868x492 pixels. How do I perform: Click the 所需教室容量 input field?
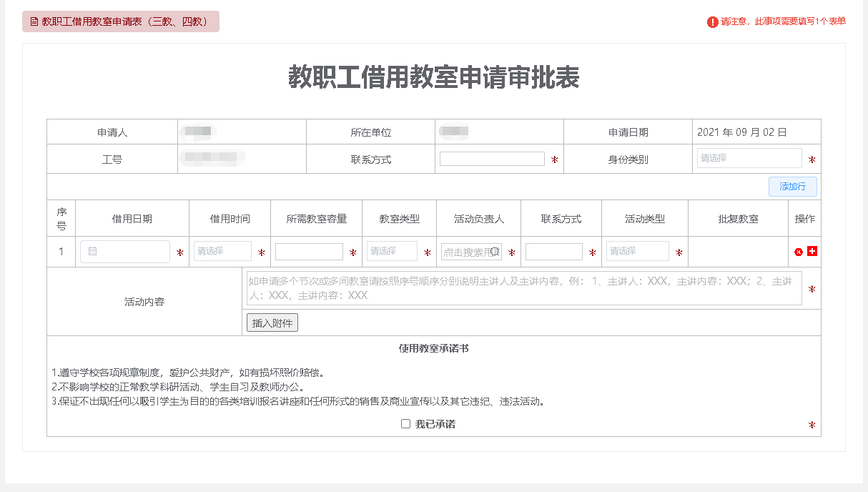(x=309, y=252)
